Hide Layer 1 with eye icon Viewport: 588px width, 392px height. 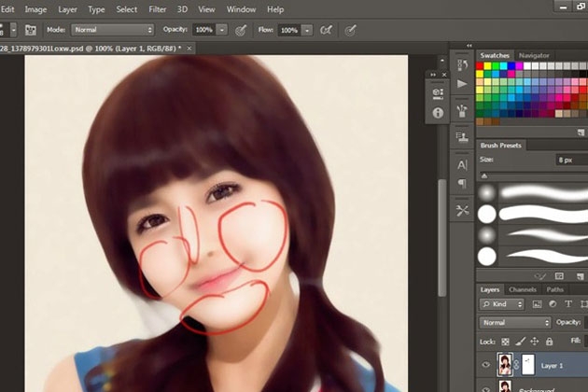click(x=485, y=364)
